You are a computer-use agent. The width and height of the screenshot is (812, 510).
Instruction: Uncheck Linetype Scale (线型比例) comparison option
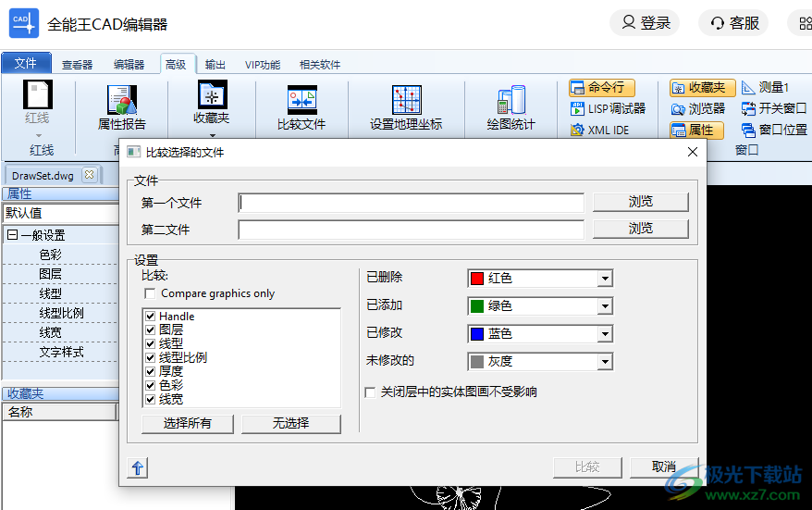150,357
